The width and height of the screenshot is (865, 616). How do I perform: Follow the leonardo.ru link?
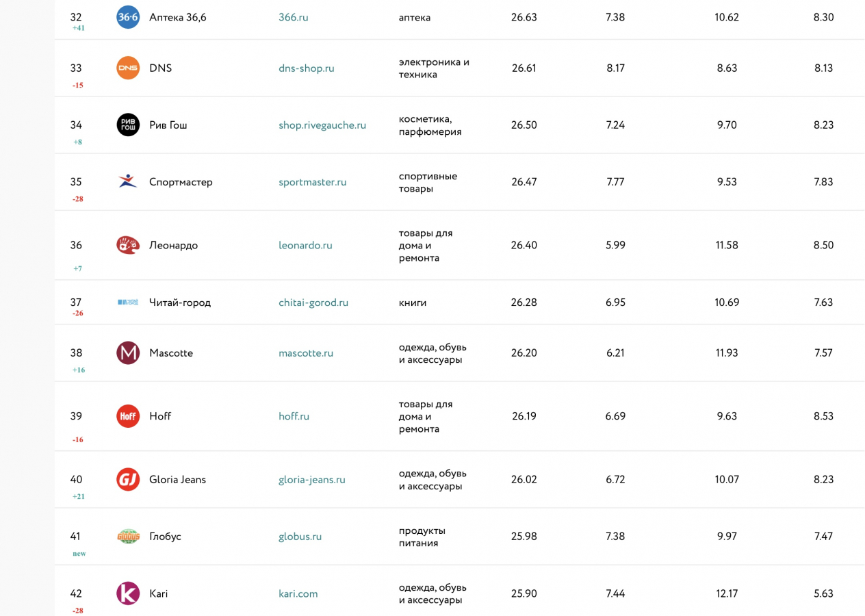point(305,245)
